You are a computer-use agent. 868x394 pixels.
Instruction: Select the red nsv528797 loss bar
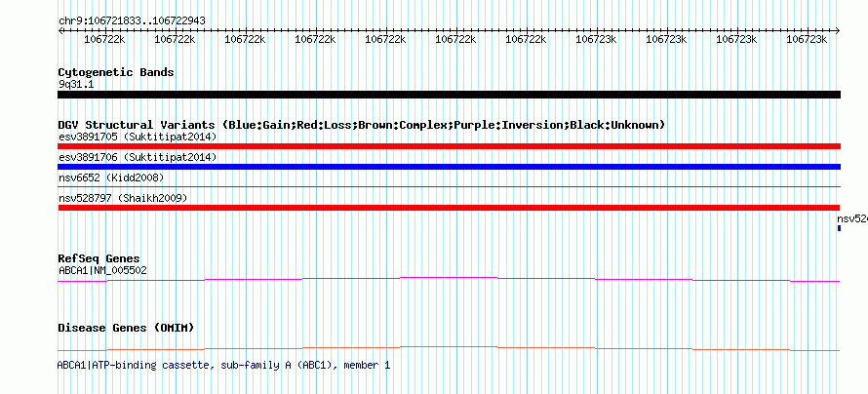coord(449,208)
